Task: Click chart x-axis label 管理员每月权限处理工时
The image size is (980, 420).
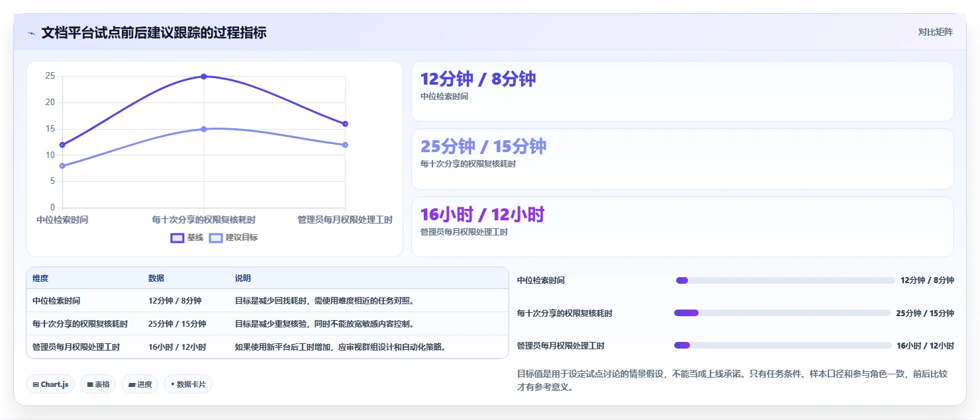Action: [345, 220]
